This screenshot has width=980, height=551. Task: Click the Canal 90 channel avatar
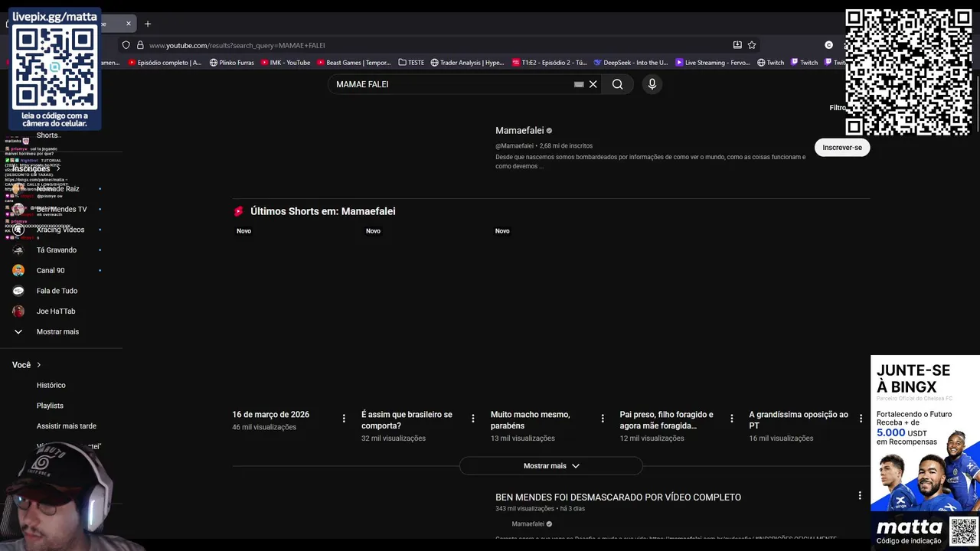pos(18,270)
